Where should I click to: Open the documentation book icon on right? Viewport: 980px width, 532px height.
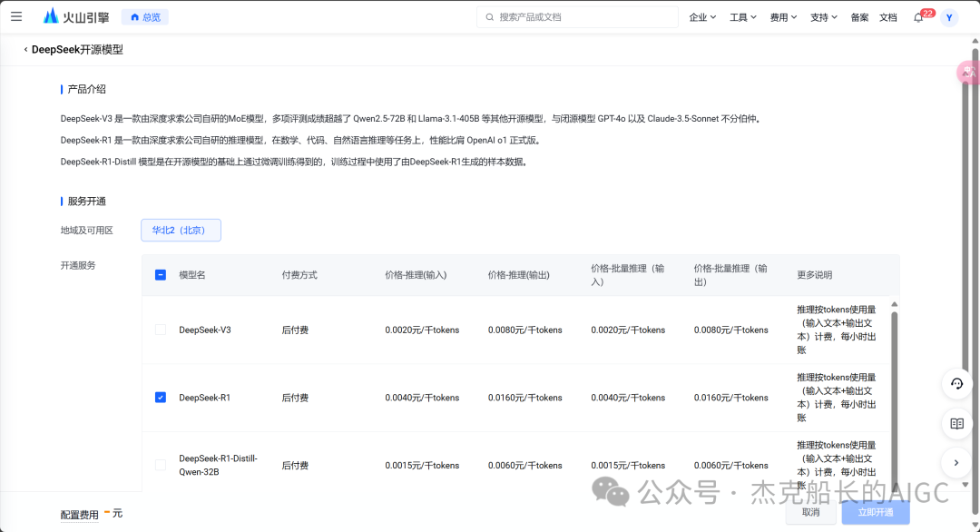coord(957,424)
